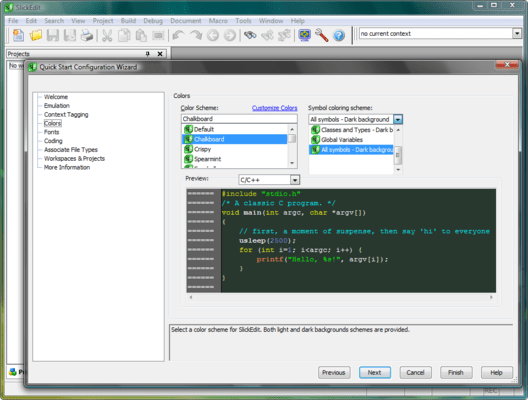Click the blue Help question icon
The height and width of the screenshot is (400, 528).
(339, 35)
